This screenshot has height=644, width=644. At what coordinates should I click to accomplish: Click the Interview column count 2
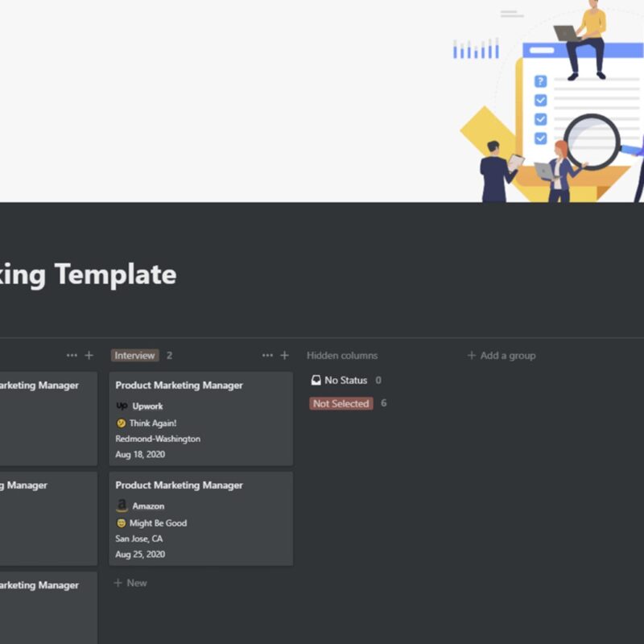click(x=169, y=355)
